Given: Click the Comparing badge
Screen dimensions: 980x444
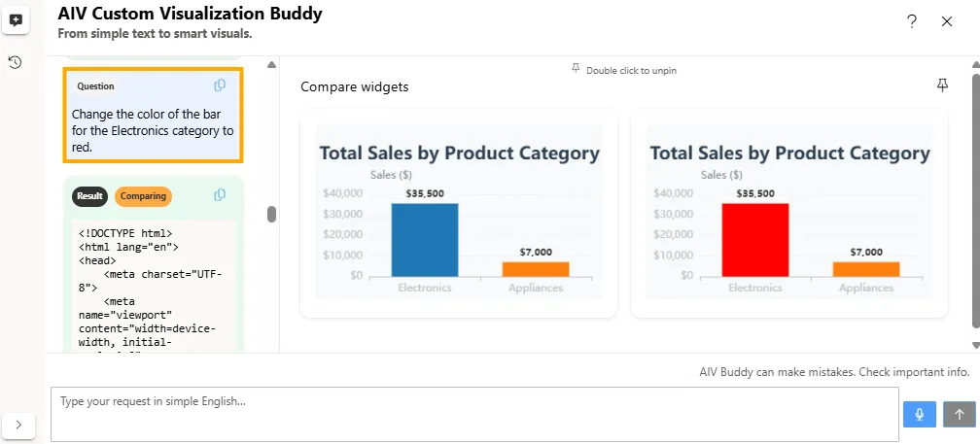Looking at the screenshot, I should [x=143, y=196].
